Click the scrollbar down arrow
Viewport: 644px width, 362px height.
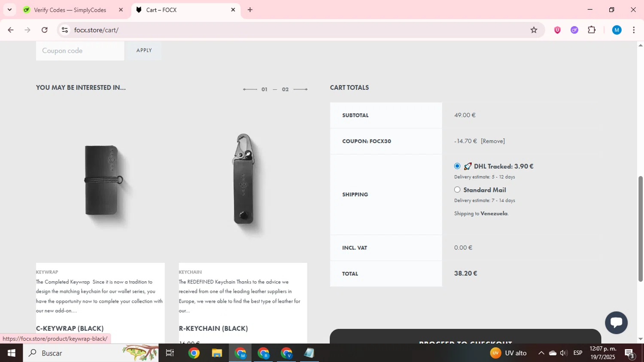point(641,339)
